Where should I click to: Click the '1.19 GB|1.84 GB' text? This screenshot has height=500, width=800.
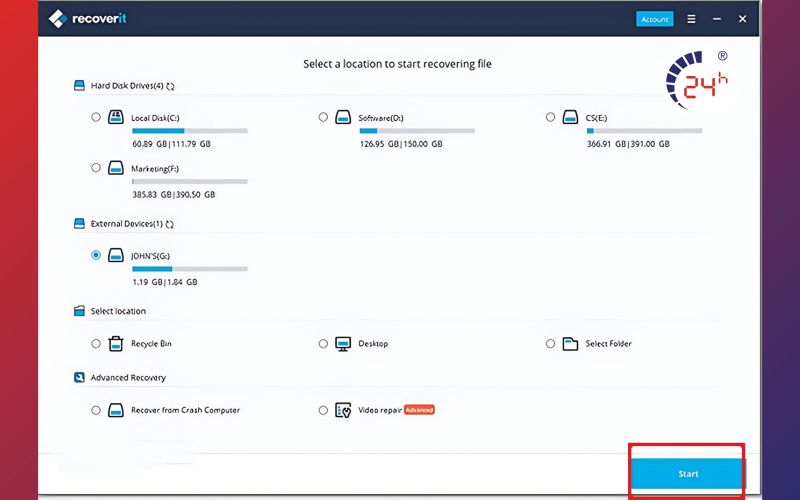[164, 282]
